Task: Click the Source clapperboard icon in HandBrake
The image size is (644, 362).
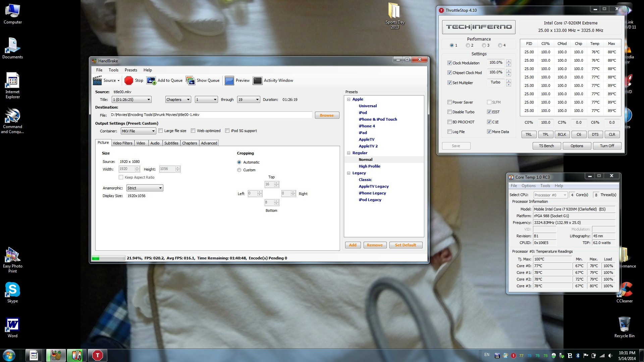Action: [97, 80]
